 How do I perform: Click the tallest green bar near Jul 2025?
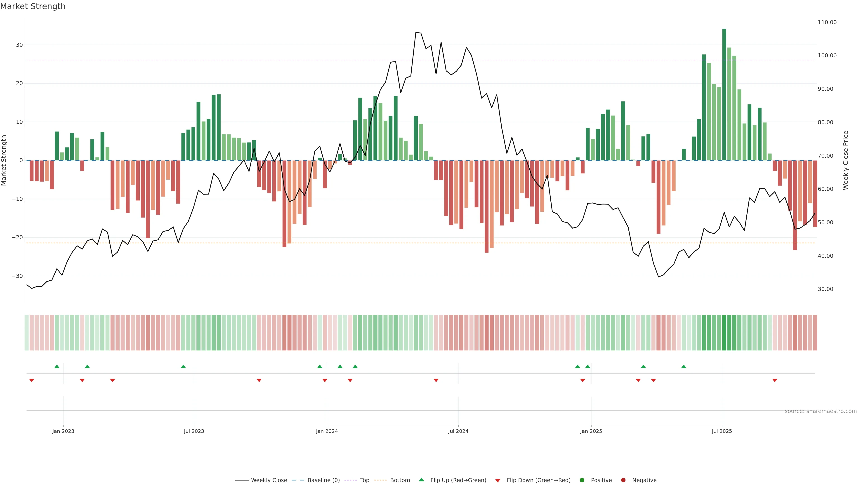tap(724, 94)
